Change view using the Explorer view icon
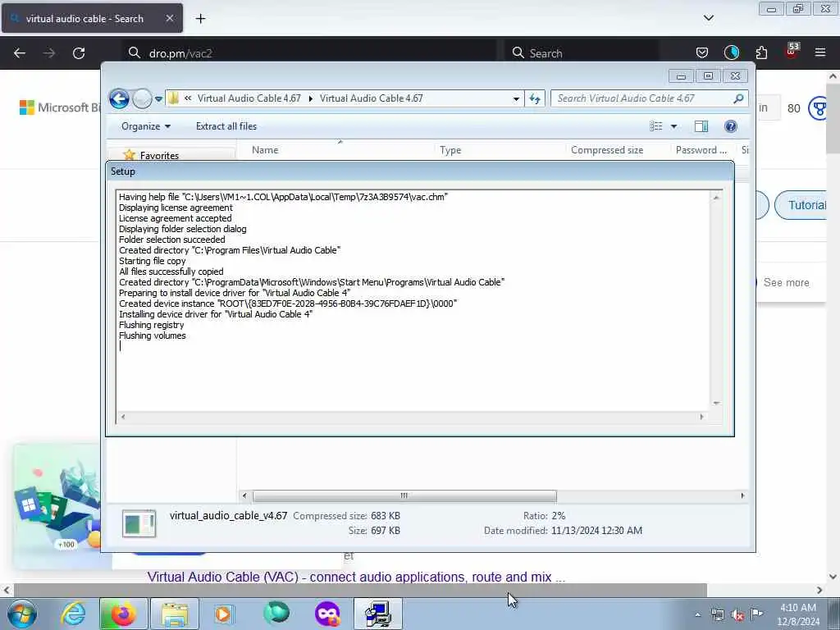The width and height of the screenshot is (840, 630). tap(655, 126)
